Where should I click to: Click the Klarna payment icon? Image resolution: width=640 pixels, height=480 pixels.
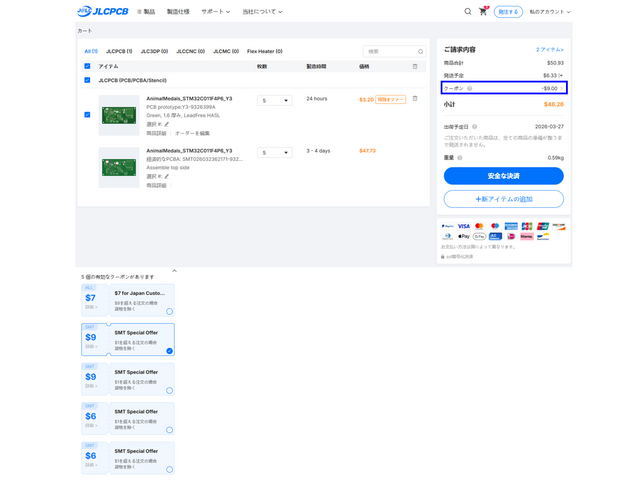coord(527,236)
